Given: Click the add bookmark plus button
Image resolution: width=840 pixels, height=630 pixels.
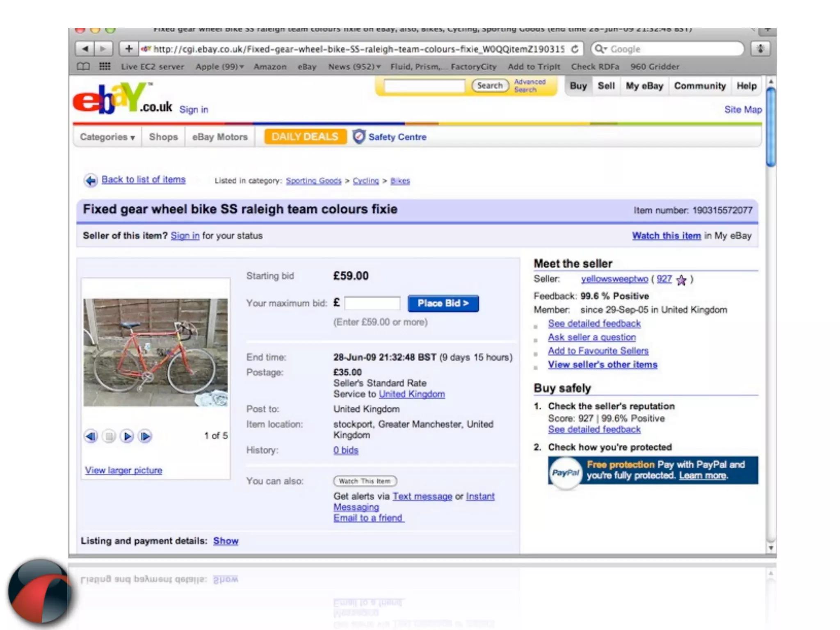Looking at the screenshot, I should pos(128,49).
